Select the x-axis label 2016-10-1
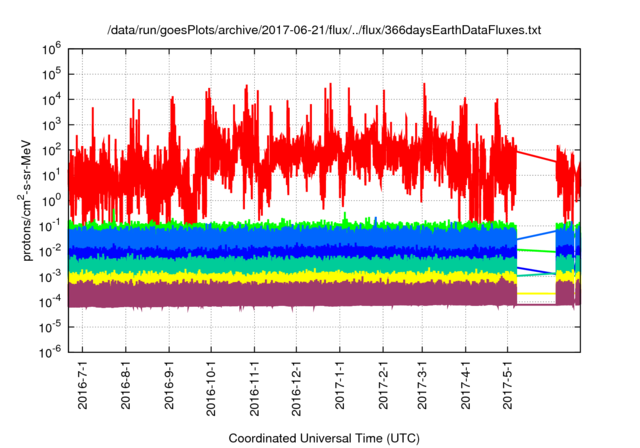640x448 pixels. click(x=211, y=388)
